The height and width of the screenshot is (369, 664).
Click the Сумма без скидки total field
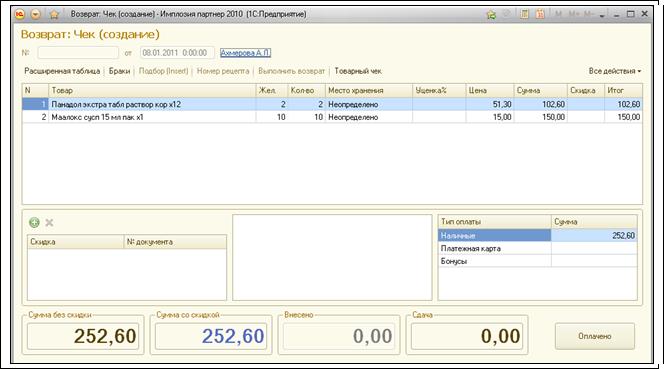(x=83, y=336)
